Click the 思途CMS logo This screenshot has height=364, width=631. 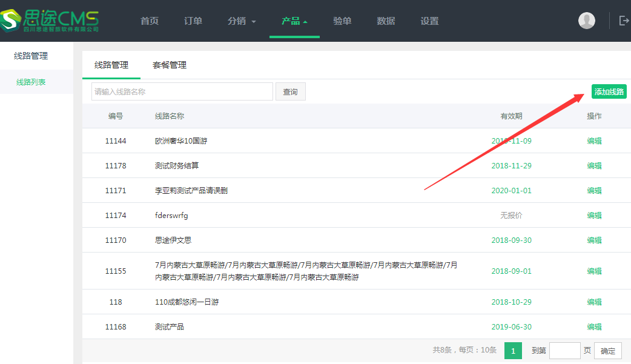[50, 20]
